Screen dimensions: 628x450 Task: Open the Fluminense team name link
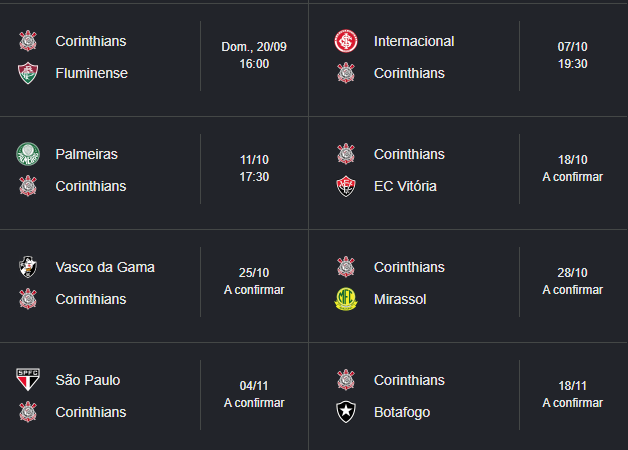click(92, 73)
